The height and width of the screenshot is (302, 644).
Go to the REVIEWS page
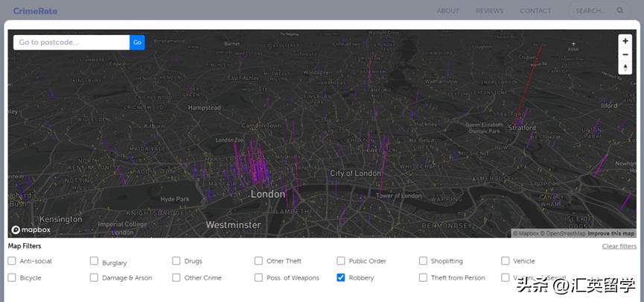pos(489,11)
